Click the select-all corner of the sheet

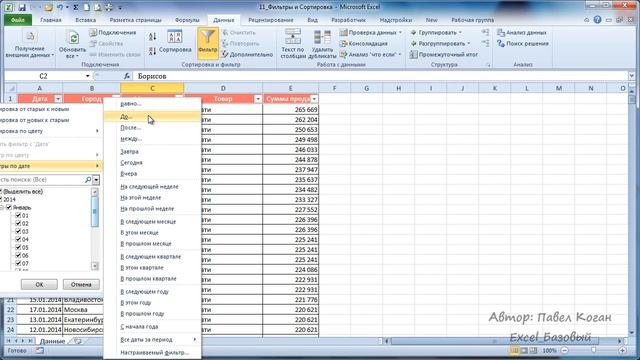[x=11, y=88]
